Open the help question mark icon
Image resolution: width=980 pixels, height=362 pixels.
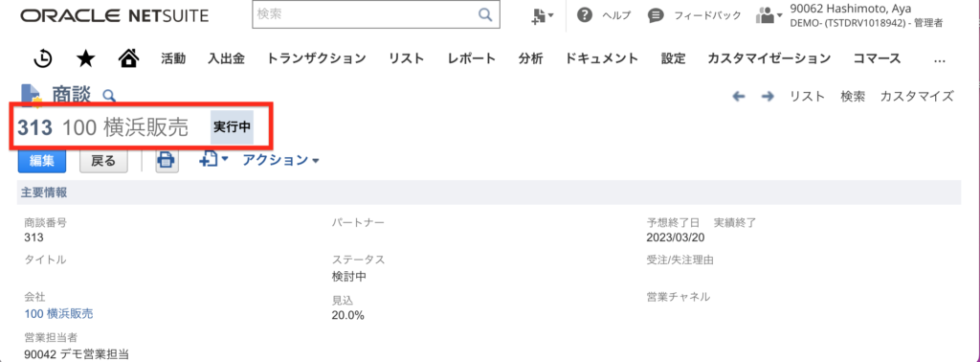(x=585, y=15)
